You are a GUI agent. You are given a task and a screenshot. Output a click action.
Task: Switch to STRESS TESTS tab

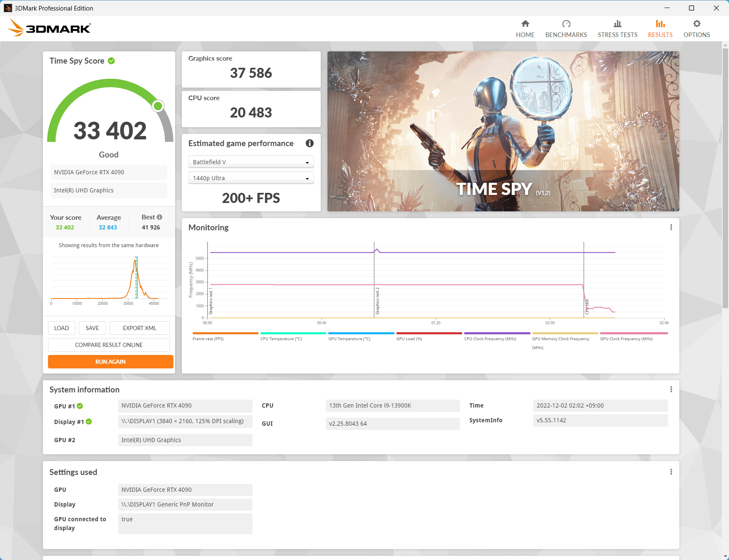click(x=617, y=29)
